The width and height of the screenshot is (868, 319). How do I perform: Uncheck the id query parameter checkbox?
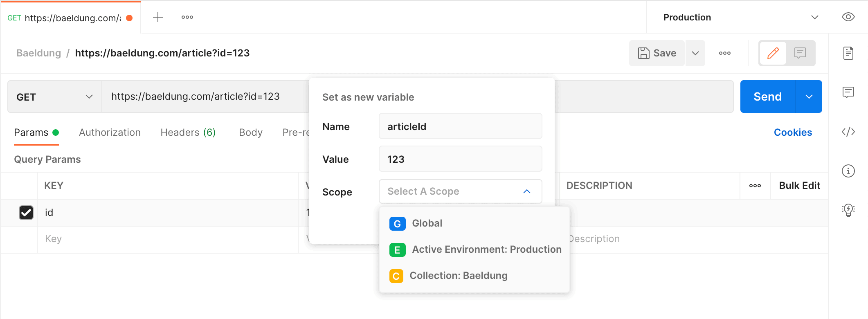pyautogui.click(x=26, y=213)
